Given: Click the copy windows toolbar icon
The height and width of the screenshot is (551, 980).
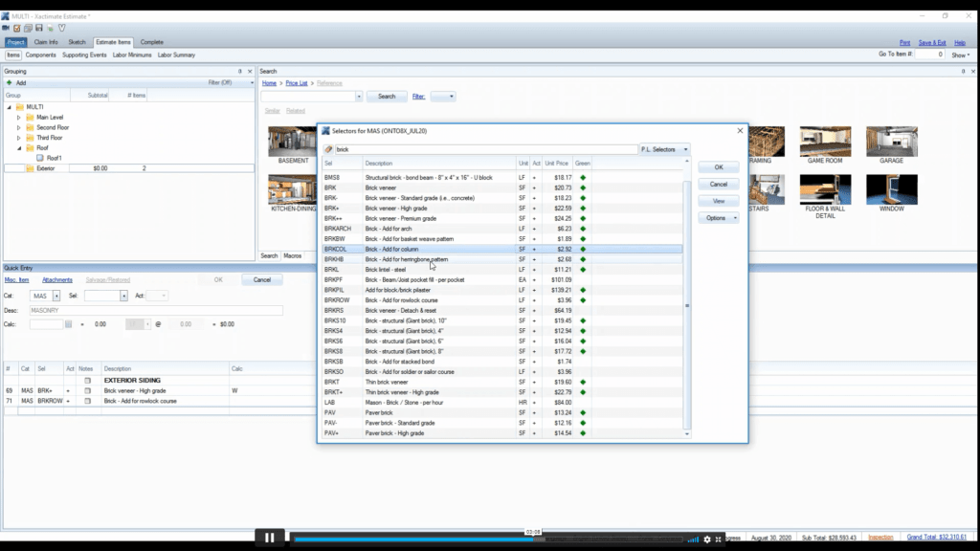Looking at the screenshot, I should click(28, 28).
